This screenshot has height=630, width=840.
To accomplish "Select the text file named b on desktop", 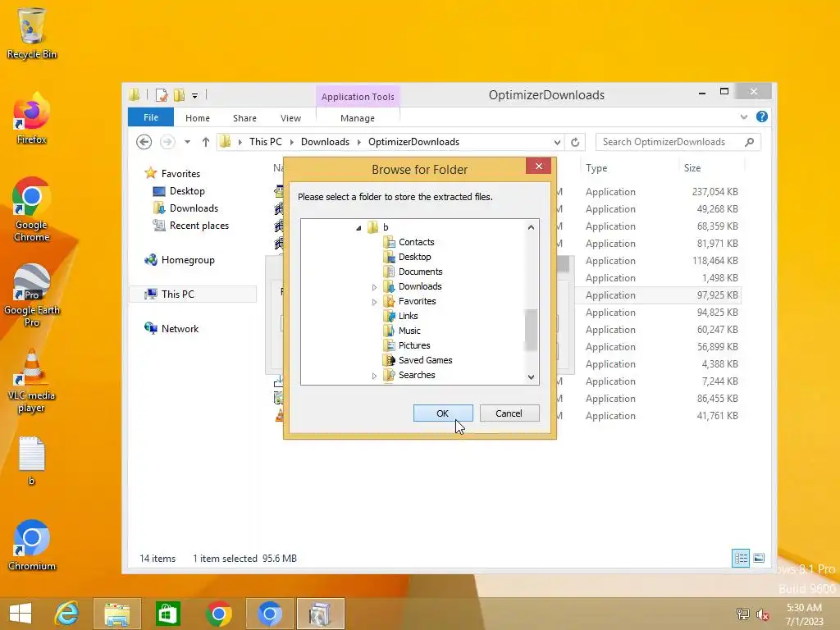I will (x=32, y=461).
